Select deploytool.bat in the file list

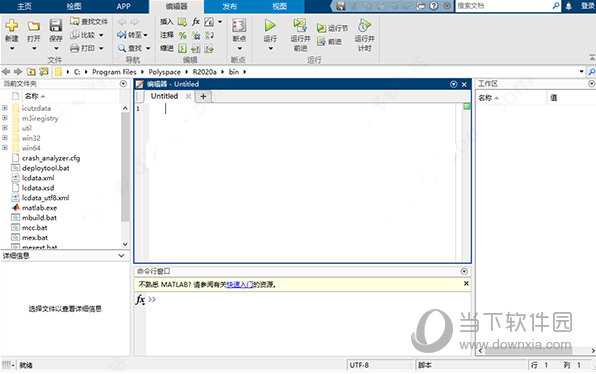[x=46, y=168]
